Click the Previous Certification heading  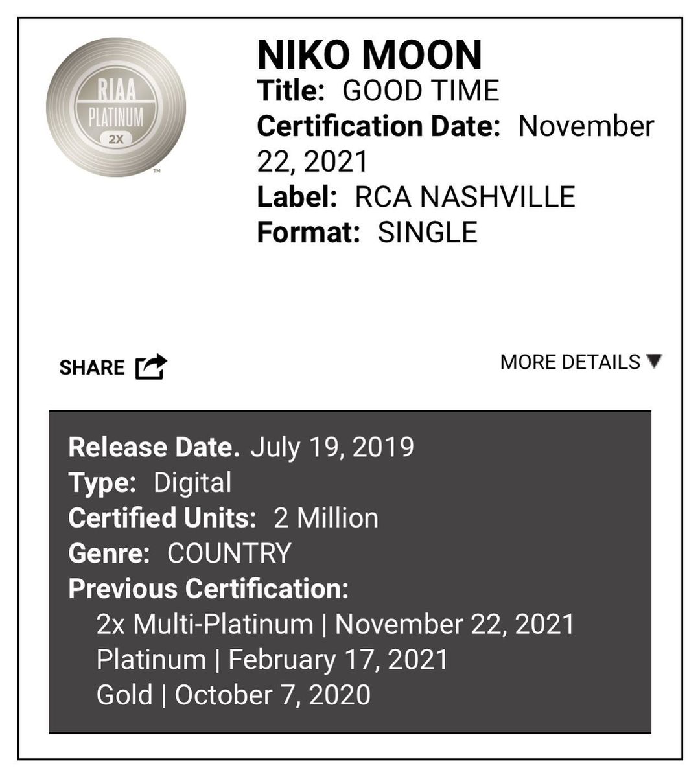pos(208,588)
